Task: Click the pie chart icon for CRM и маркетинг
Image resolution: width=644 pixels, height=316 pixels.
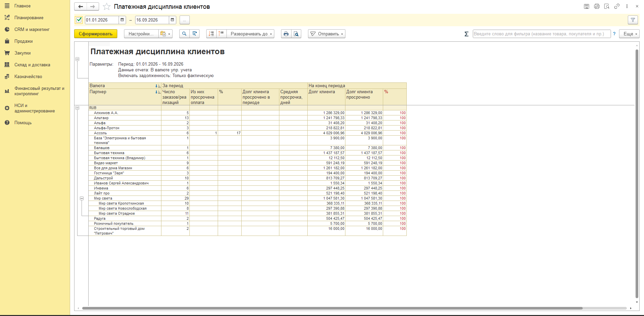Action: [7, 29]
